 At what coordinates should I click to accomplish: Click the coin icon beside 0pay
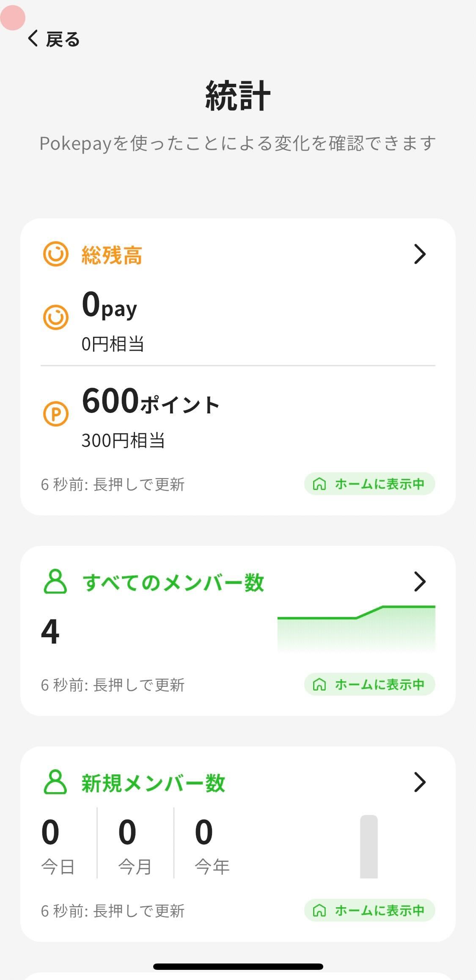coord(55,317)
